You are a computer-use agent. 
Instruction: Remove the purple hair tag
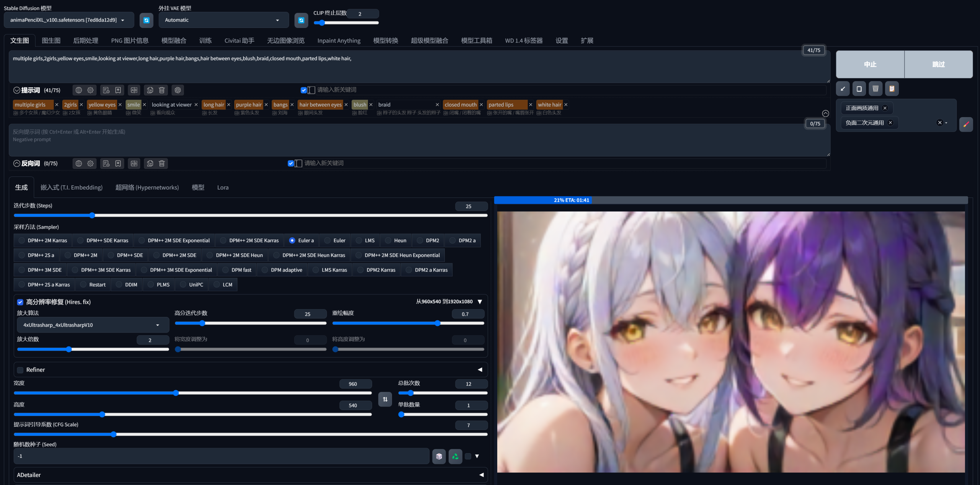(266, 105)
